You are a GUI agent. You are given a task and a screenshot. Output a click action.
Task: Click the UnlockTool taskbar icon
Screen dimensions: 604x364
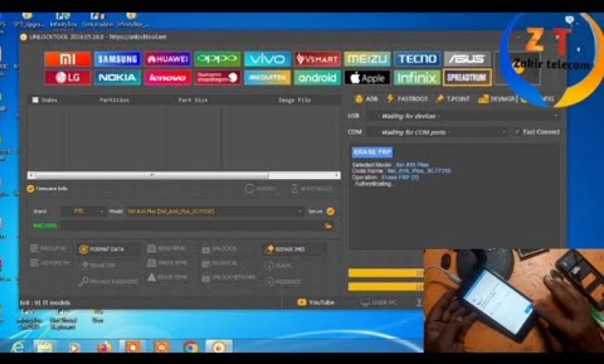219,347
